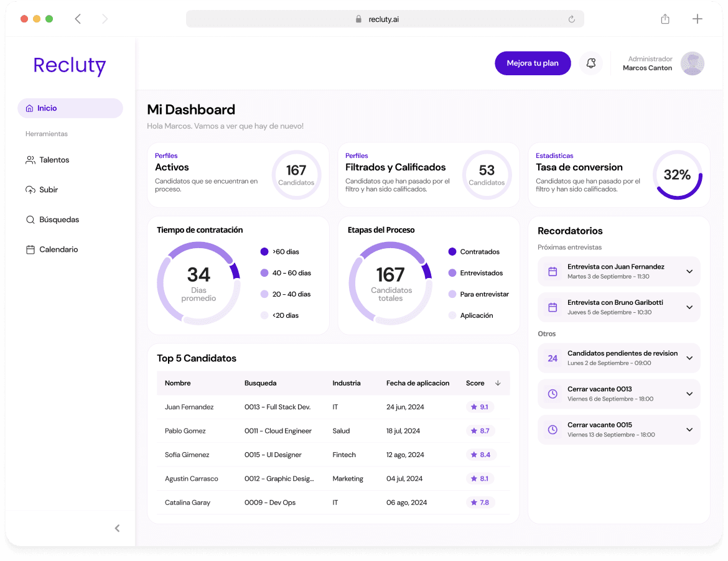
Task: Toggle the Score column sort arrow
Action: tap(498, 383)
